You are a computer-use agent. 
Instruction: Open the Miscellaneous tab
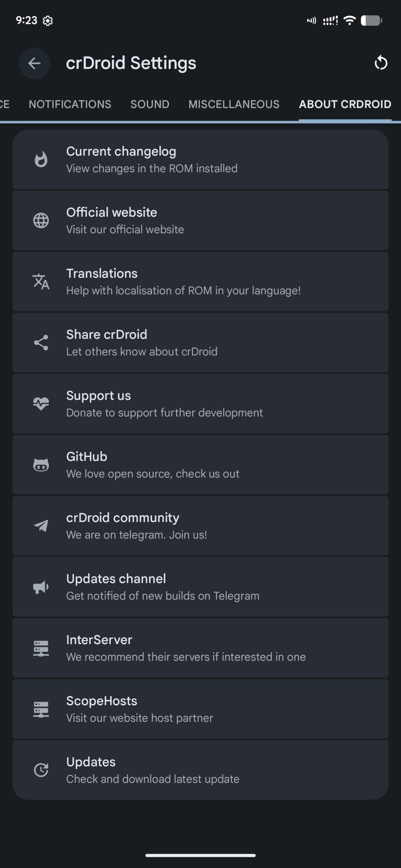pos(234,104)
